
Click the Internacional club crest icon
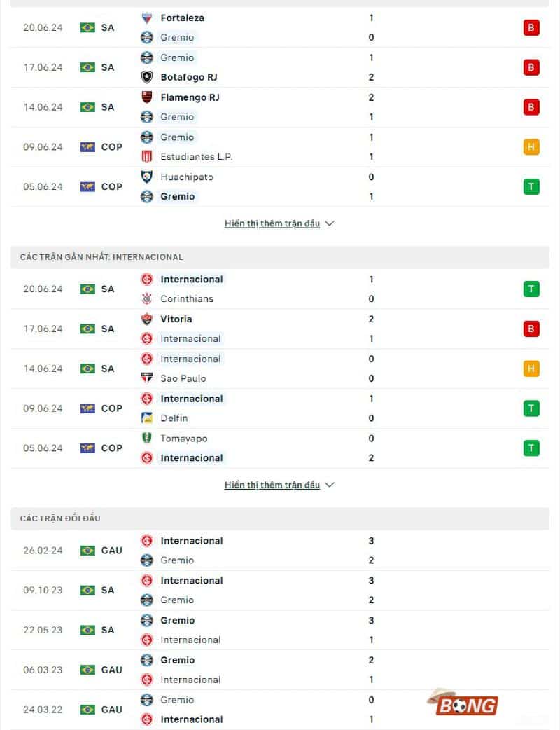coord(147,279)
